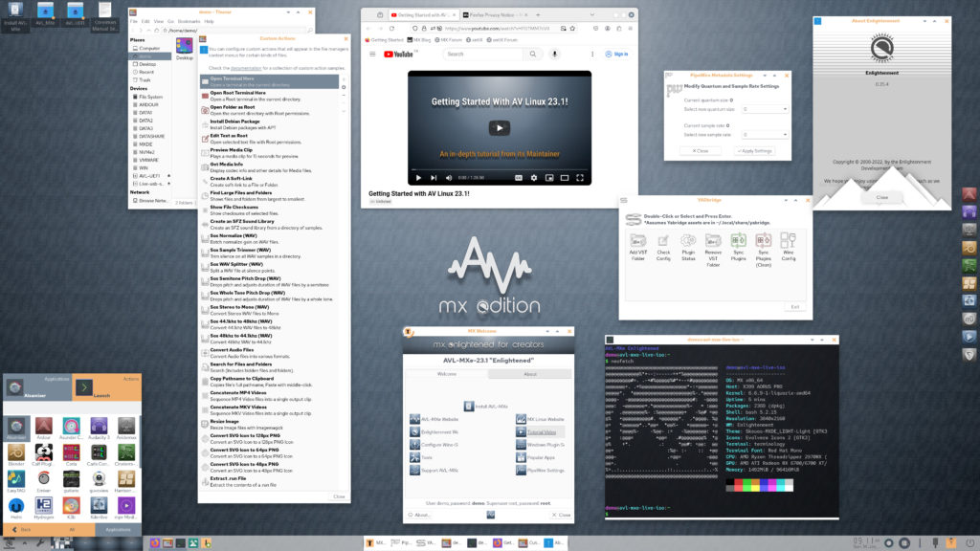Launch Avidemux from the application menu
The width and height of the screenshot is (980, 551).
click(x=126, y=429)
